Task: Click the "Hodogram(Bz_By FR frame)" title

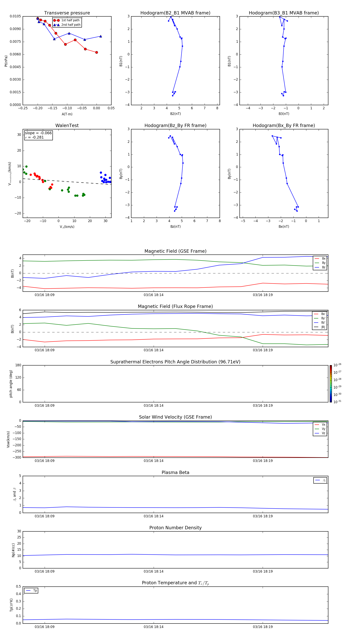Action: point(175,125)
